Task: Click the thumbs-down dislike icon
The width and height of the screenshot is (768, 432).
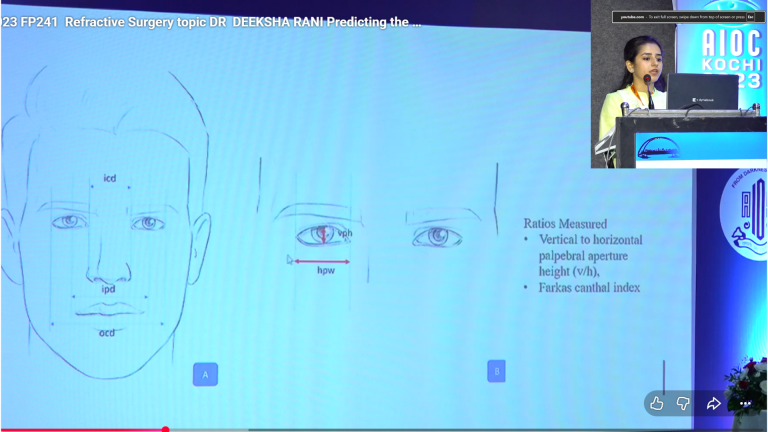Action: pos(683,404)
